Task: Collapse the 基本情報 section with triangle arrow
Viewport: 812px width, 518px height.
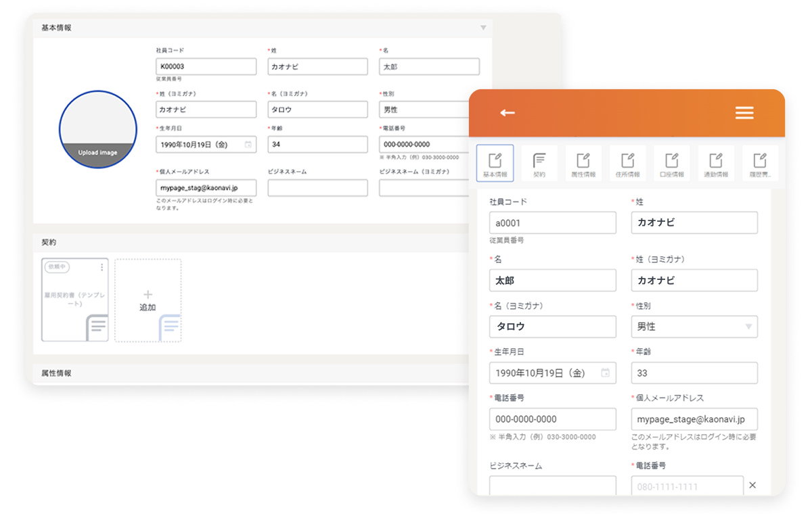Action: tap(483, 28)
